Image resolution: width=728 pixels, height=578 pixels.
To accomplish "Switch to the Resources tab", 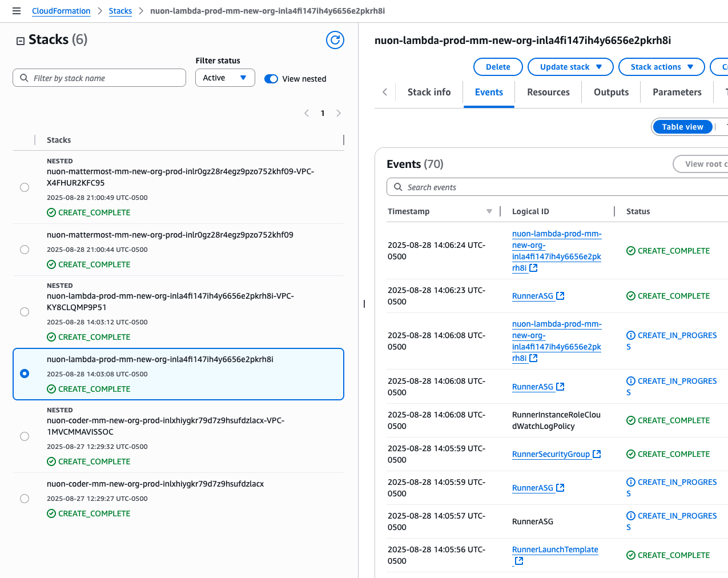I will [x=548, y=92].
